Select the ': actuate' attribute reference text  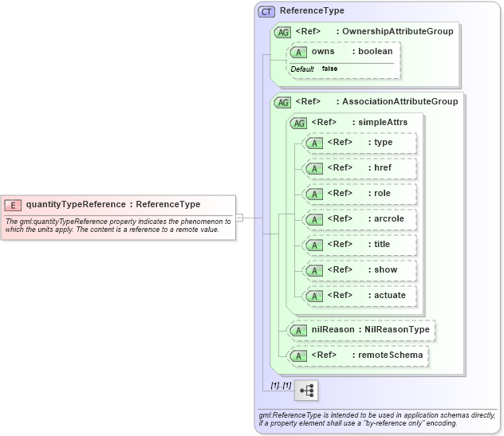[387, 295]
